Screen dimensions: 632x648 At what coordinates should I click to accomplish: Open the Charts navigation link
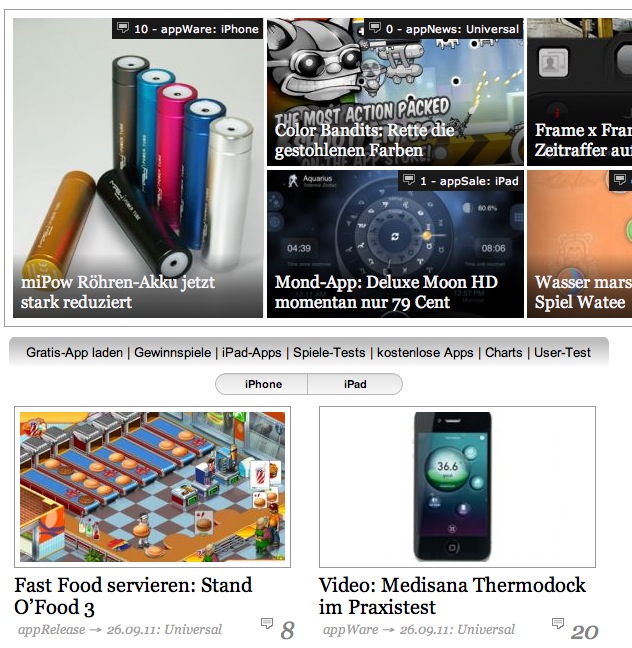tap(503, 353)
